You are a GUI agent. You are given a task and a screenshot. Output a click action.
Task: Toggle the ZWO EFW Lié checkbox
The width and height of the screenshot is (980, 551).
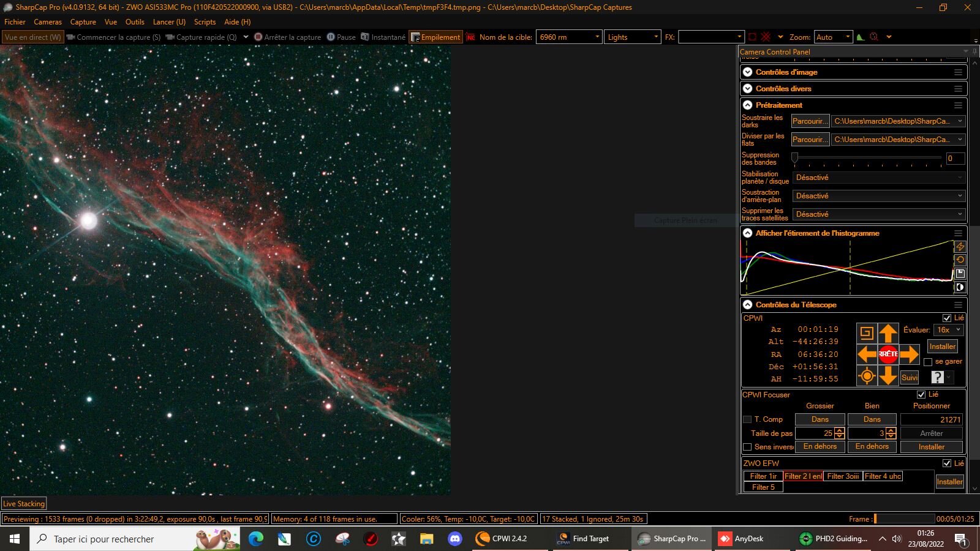tap(947, 463)
